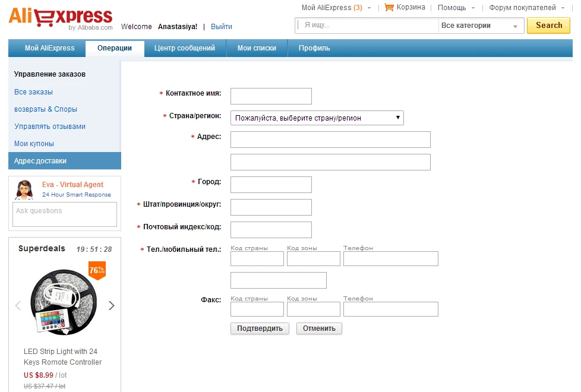Click the previous arrow in Superdeals carousel
The width and height of the screenshot is (581, 392).
[18, 305]
